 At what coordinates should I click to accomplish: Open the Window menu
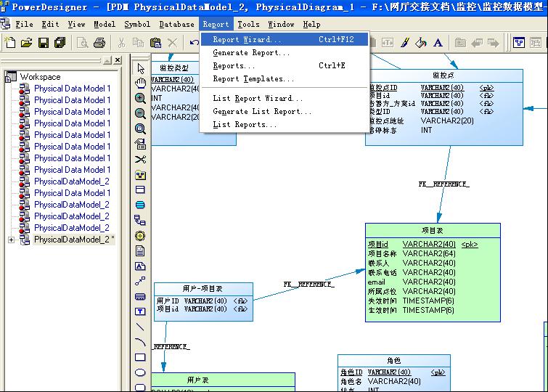[x=281, y=24]
